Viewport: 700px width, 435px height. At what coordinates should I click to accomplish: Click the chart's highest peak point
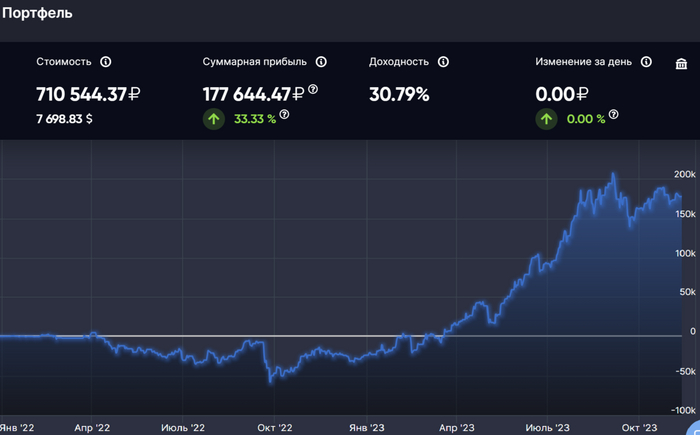pyautogui.click(x=613, y=175)
